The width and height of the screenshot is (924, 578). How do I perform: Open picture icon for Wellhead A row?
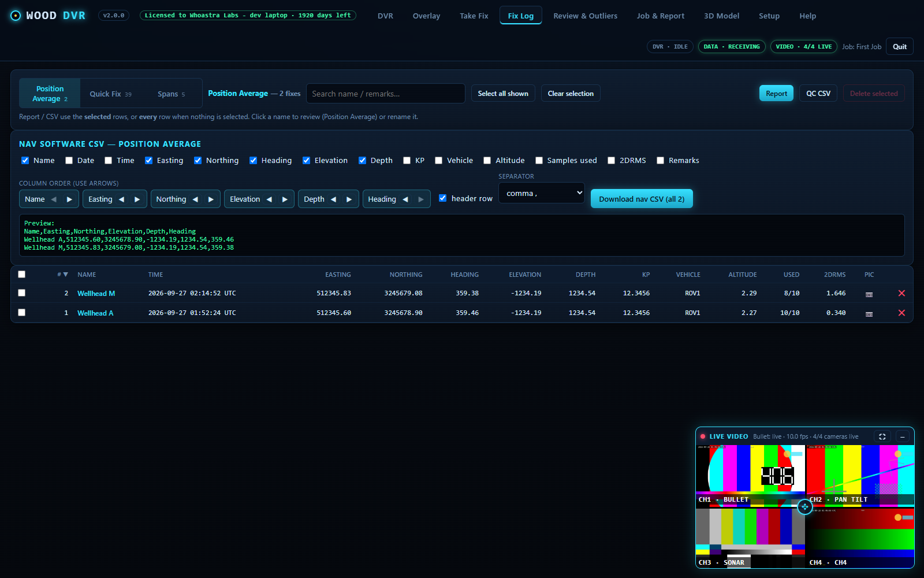click(x=869, y=314)
